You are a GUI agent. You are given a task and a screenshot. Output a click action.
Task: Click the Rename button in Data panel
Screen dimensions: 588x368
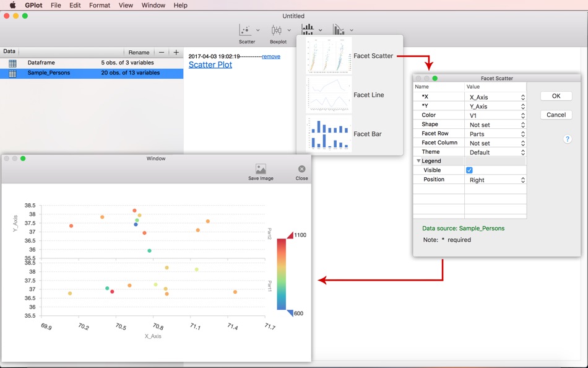coord(139,52)
